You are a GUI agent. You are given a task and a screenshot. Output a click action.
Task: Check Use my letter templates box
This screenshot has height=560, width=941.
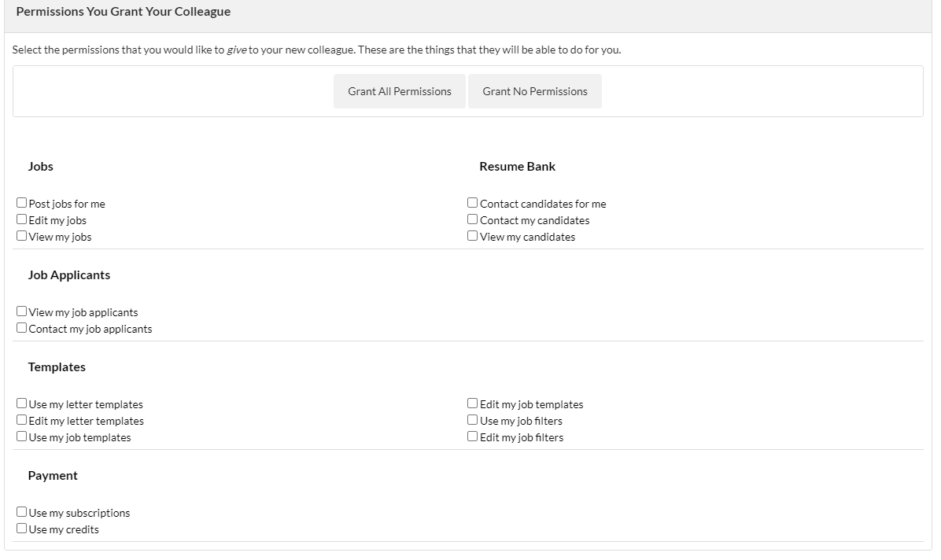pyautogui.click(x=22, y=403)
